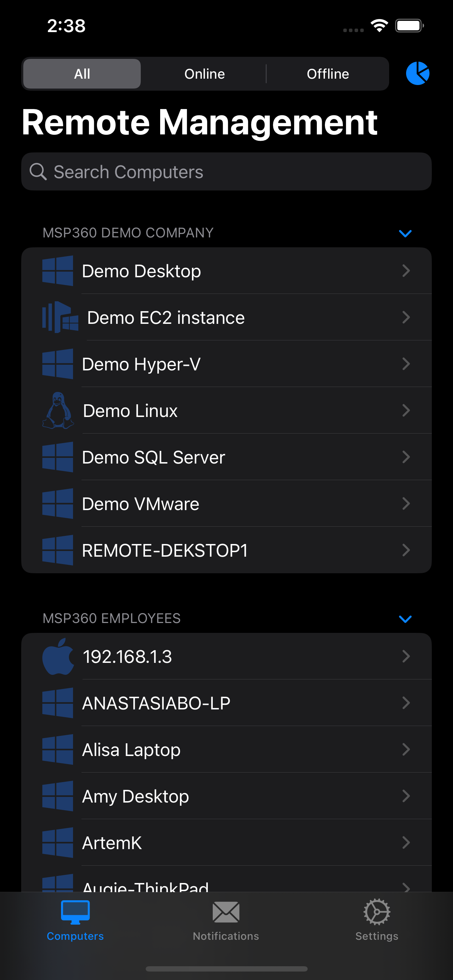Tap the home indicator bar
Screen dimensions: 453x980
[226, 969]
